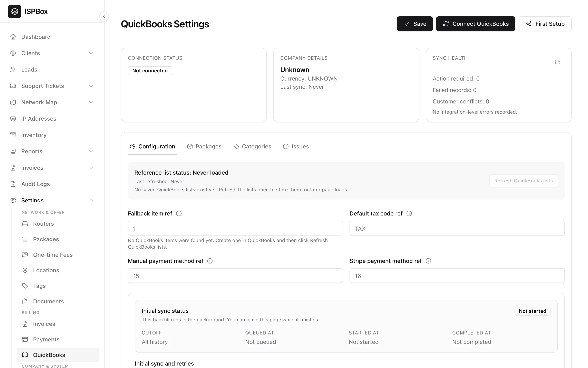The image size is (588, 368).
Task: Click the Tags icon in sidebar
Action: coord(25,286)
